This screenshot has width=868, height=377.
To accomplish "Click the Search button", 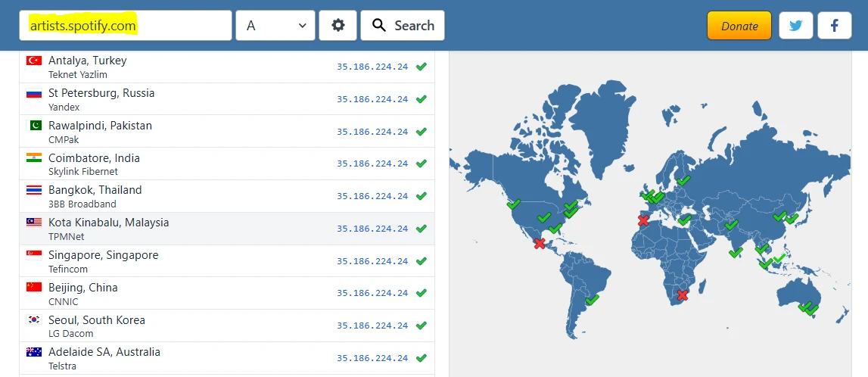I will click(403, 26).
